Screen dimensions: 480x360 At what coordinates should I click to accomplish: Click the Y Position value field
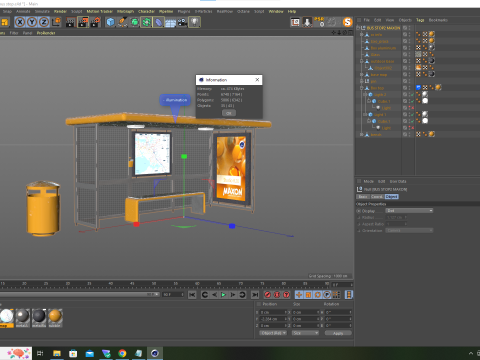point(273,319)
